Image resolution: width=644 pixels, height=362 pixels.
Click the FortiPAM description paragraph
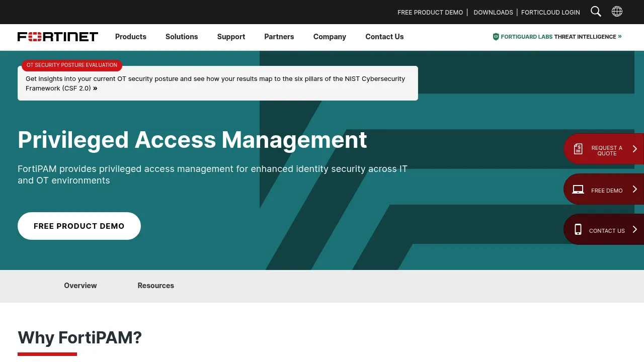click(212, 174)
